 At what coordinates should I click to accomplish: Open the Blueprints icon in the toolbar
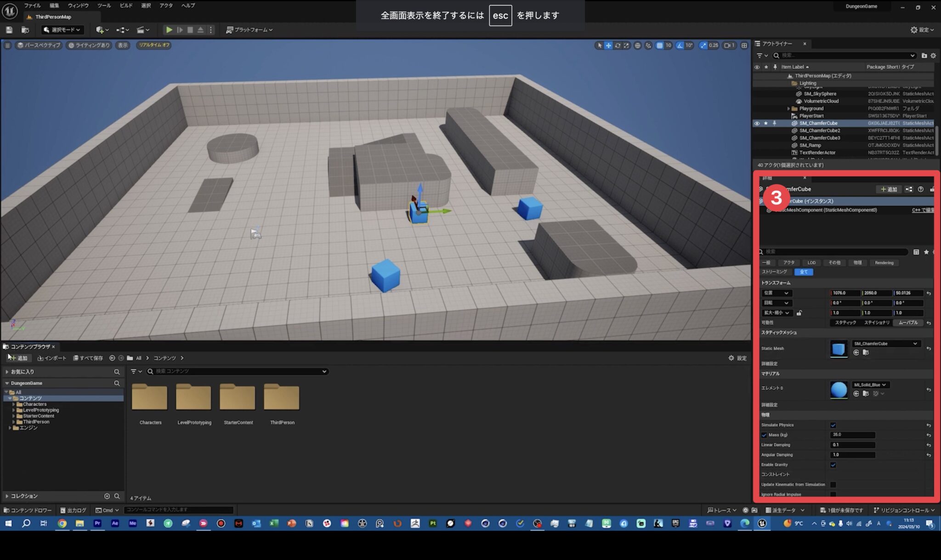121,30
